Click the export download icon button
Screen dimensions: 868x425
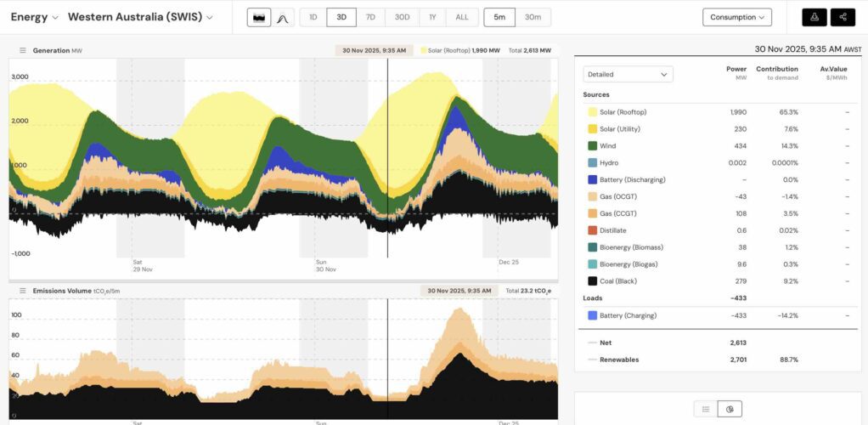pos(814,17)
